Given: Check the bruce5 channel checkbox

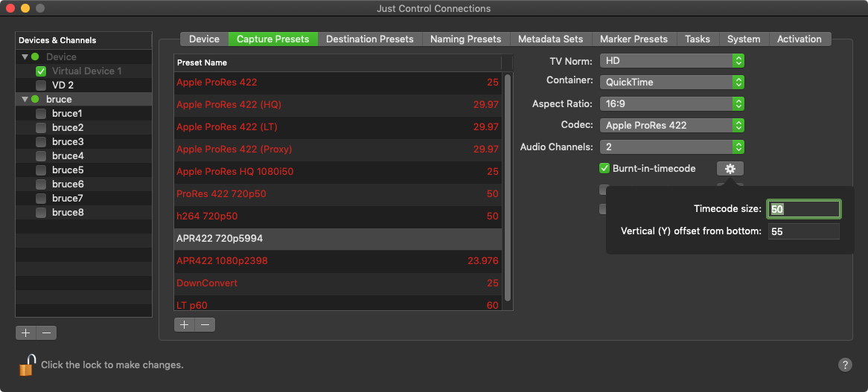Looking at the screenshot, I should pyautogui.click(x=40, y=170).
